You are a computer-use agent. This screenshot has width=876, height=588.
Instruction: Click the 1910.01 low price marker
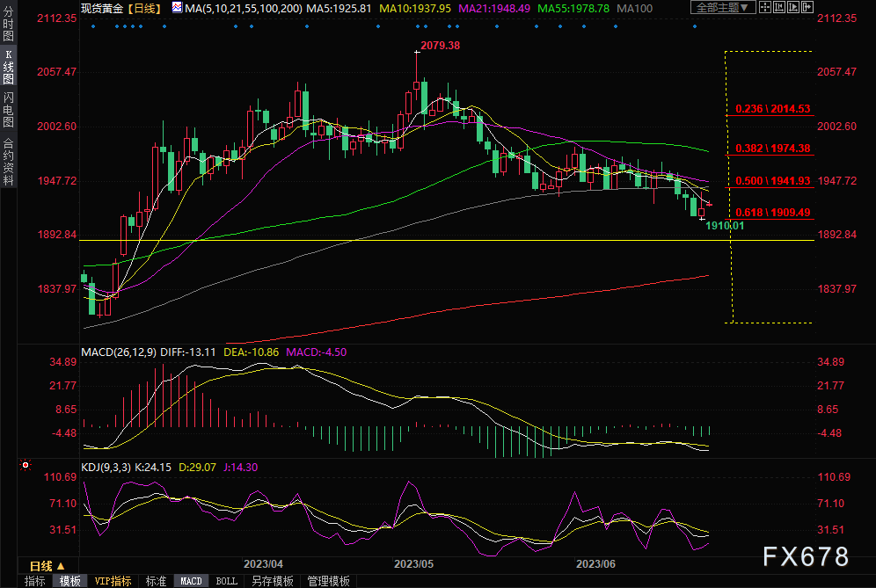725,226
